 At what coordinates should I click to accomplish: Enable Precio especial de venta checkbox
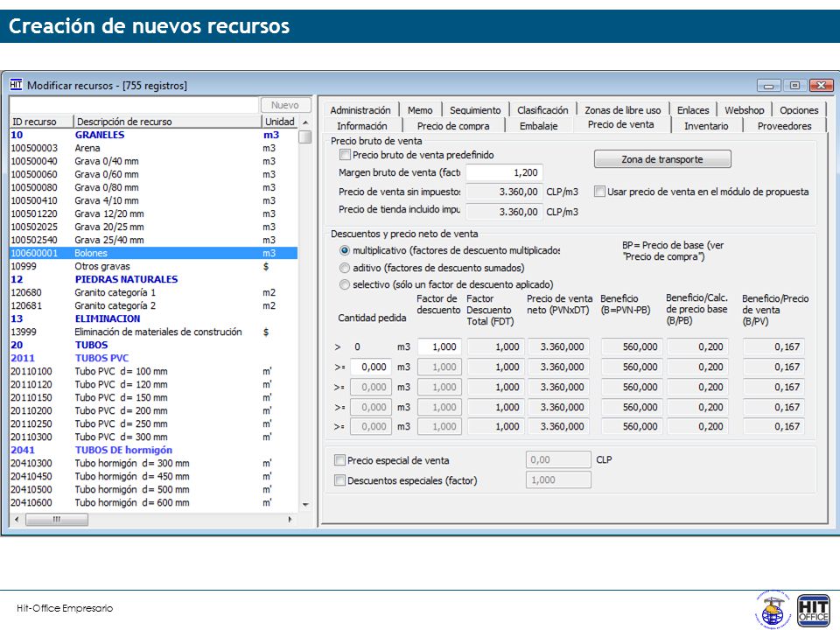[x=339, y=459]
